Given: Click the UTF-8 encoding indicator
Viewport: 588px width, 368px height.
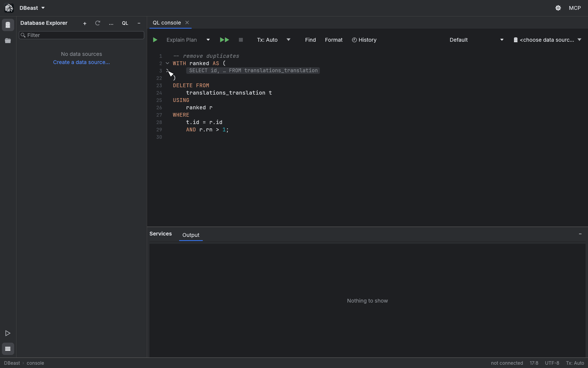Looking at the screenshot, I should tap(552, 363).
